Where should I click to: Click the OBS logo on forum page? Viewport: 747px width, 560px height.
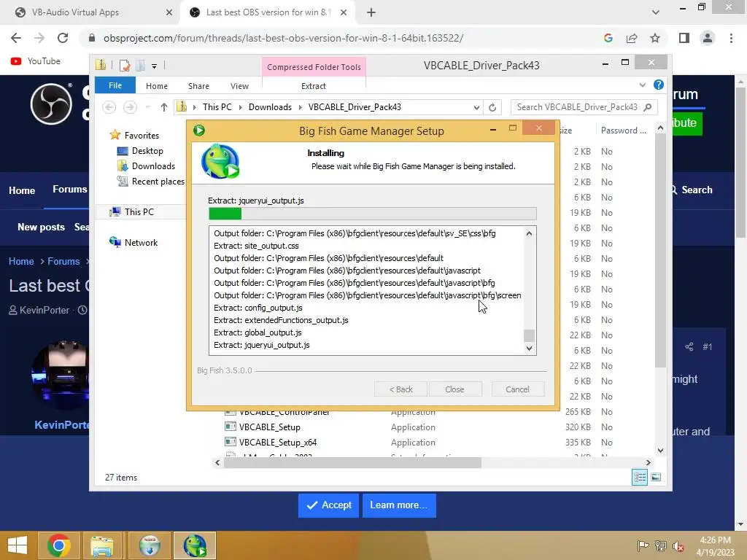tap(52, 104)
